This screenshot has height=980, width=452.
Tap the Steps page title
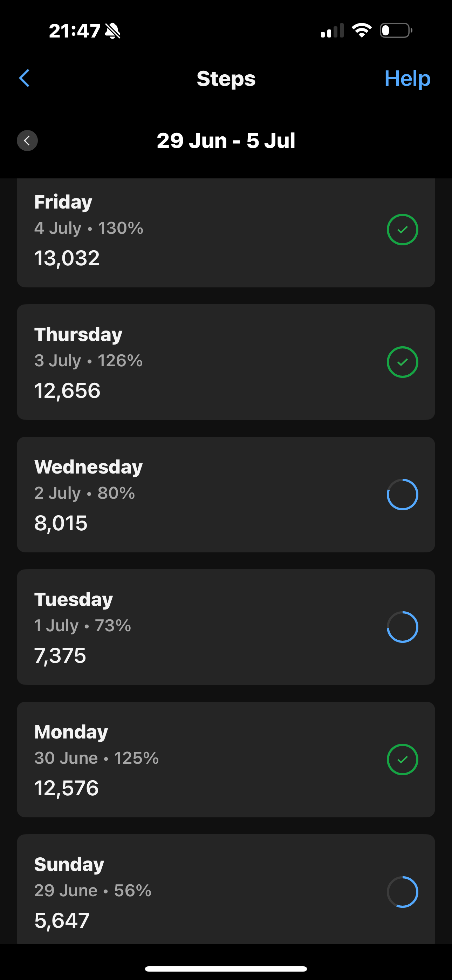(226, 79)
